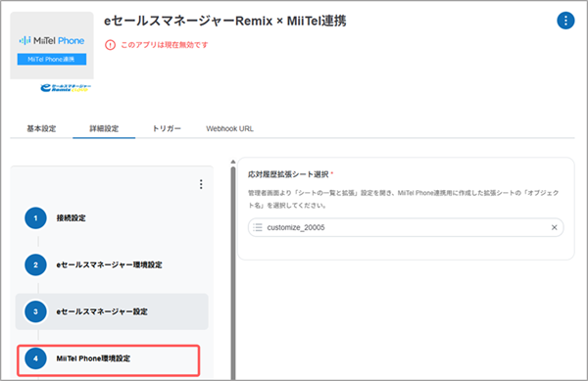Click the step 4 number circle
The height and width of the screenshot is (381, 588).
coord(35,358)
